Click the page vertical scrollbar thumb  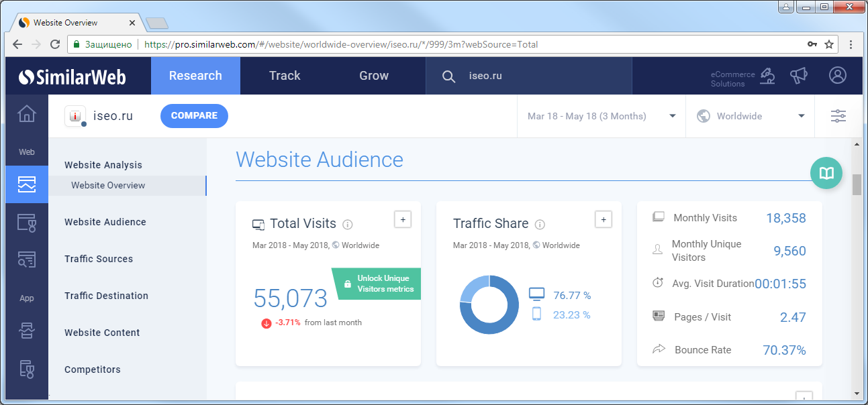(857, 184)
